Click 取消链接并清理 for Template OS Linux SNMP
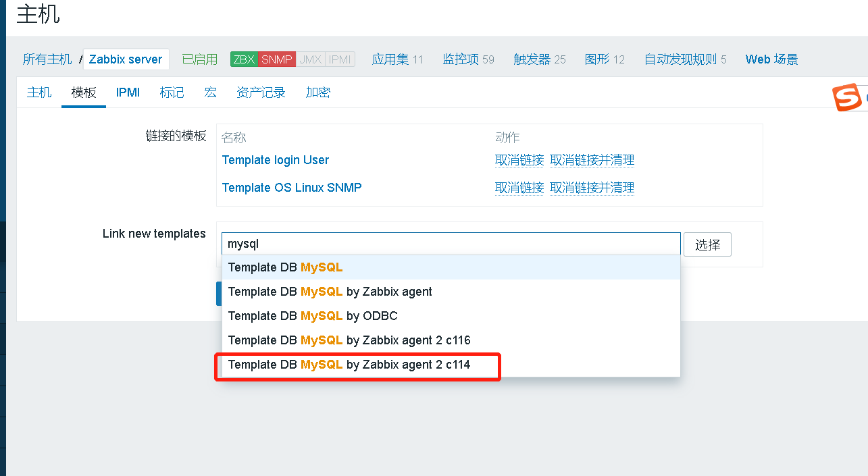The image size is (868, 476). click(592, 188)
